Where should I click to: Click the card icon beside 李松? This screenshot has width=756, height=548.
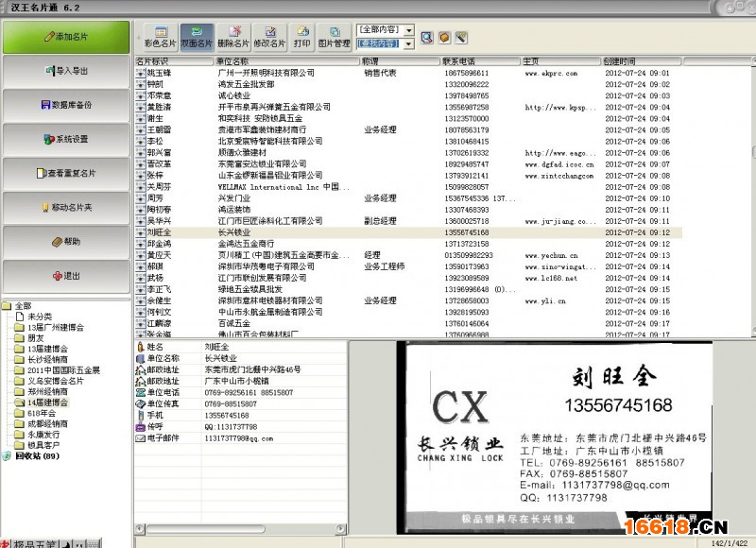click(141, 141)
